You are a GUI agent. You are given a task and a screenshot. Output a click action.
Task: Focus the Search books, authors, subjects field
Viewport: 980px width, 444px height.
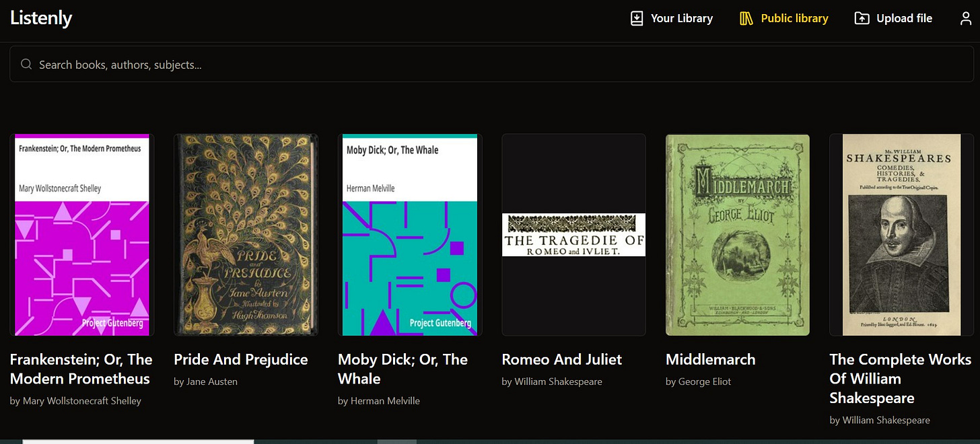[491, 65]
